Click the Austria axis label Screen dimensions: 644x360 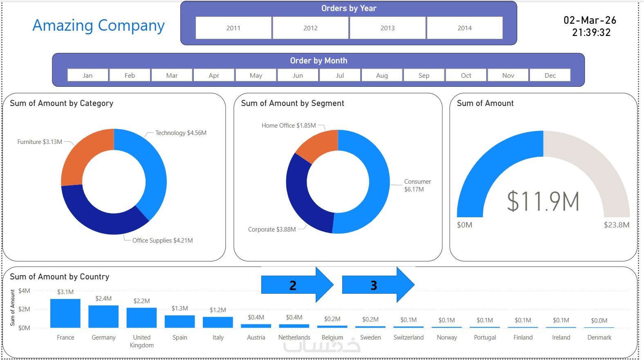[256, 337]
